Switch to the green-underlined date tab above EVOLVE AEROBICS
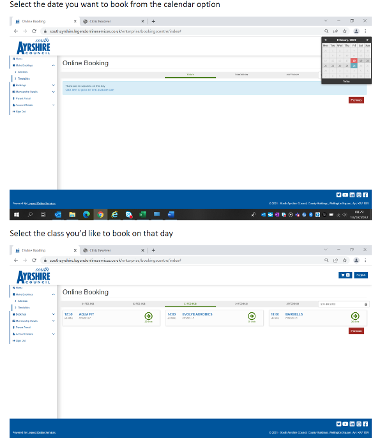The width and height of the screenshot is (380, 438). (x=190, y=304)
